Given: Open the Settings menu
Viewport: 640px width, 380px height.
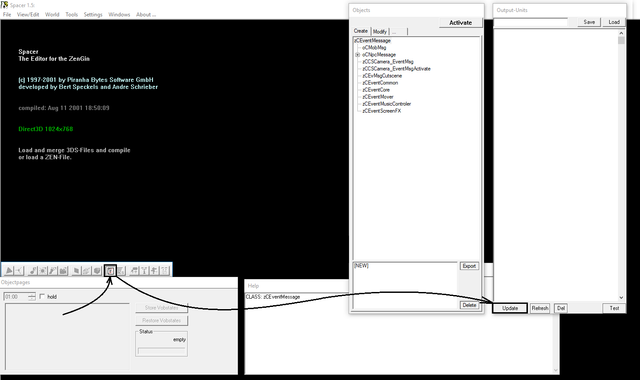Looking at the screenshot, I should click(93, 14).
